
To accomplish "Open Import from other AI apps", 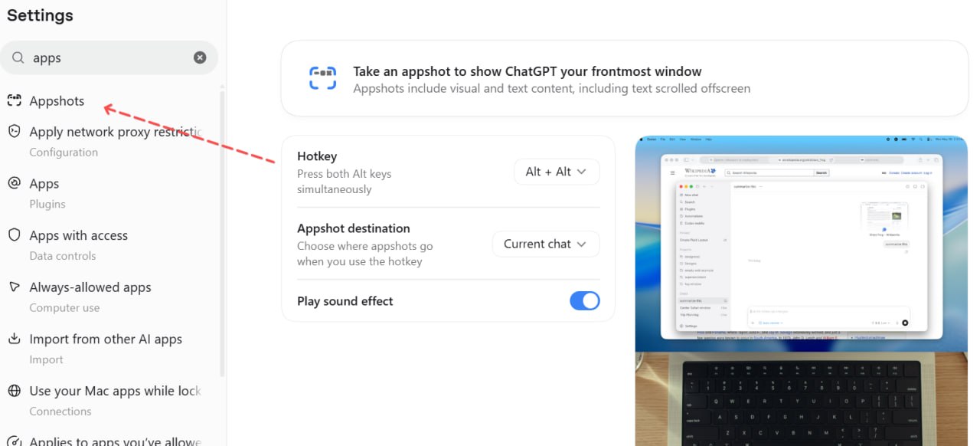I will click(x=106, y=339).
